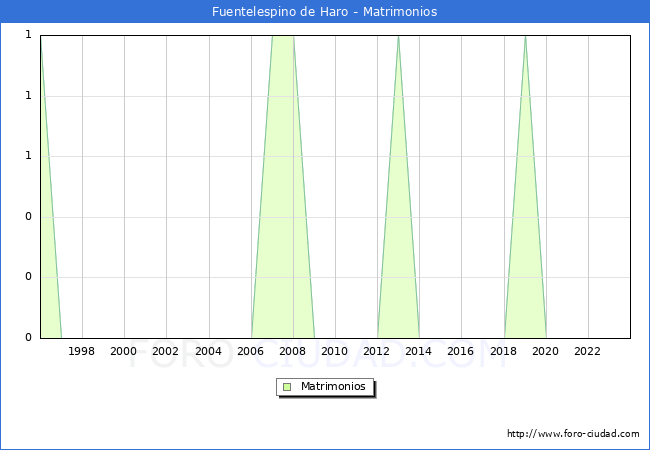Click the 2010 x-axis label

tap(334, 351)
